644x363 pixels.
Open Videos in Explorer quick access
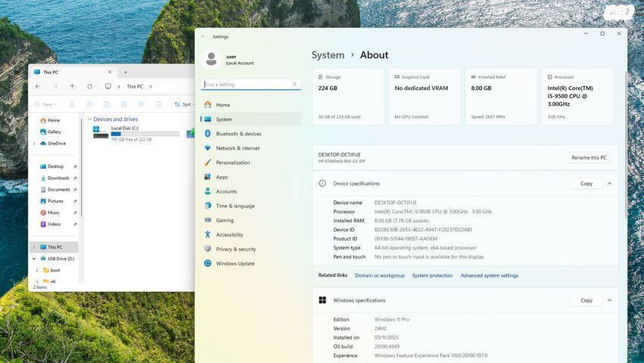[55, 224]
